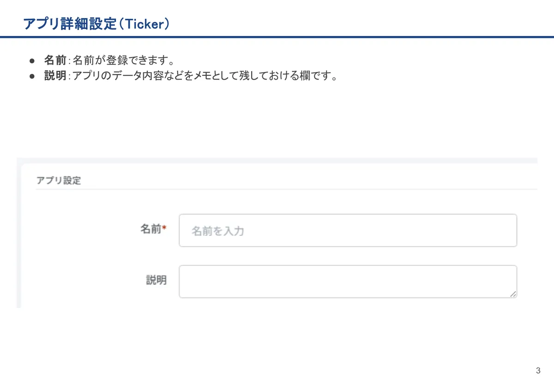Click the page number 3
Image resolution: width=554 pixels, height=392 pixels.
click(x=538, y=370)
